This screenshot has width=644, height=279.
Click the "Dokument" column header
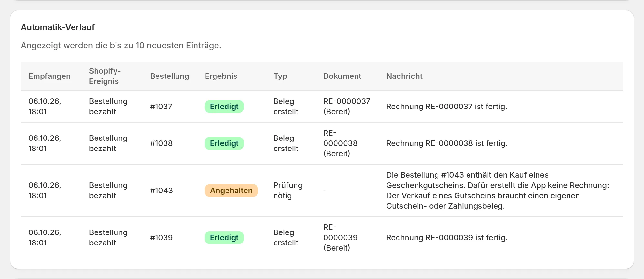click(342, 76)
